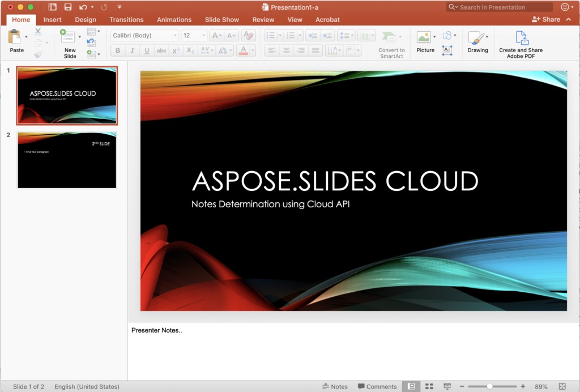Switch to Slide Sorter view icon
The image size is (580, 392).
429,386
